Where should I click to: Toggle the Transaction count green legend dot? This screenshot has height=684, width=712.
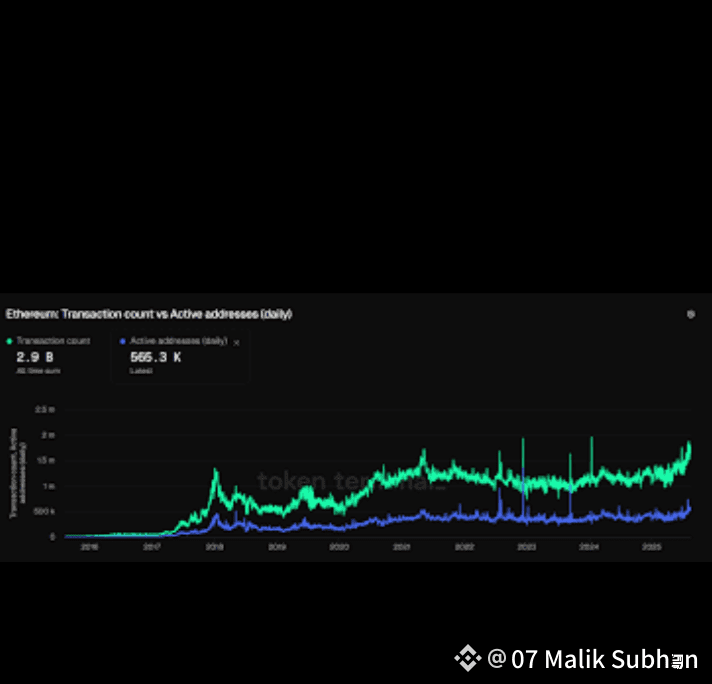coord(9,341)
